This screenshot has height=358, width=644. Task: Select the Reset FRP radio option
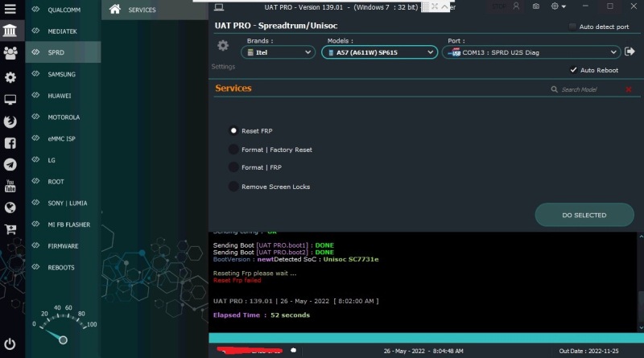click(x=233, y=130)
